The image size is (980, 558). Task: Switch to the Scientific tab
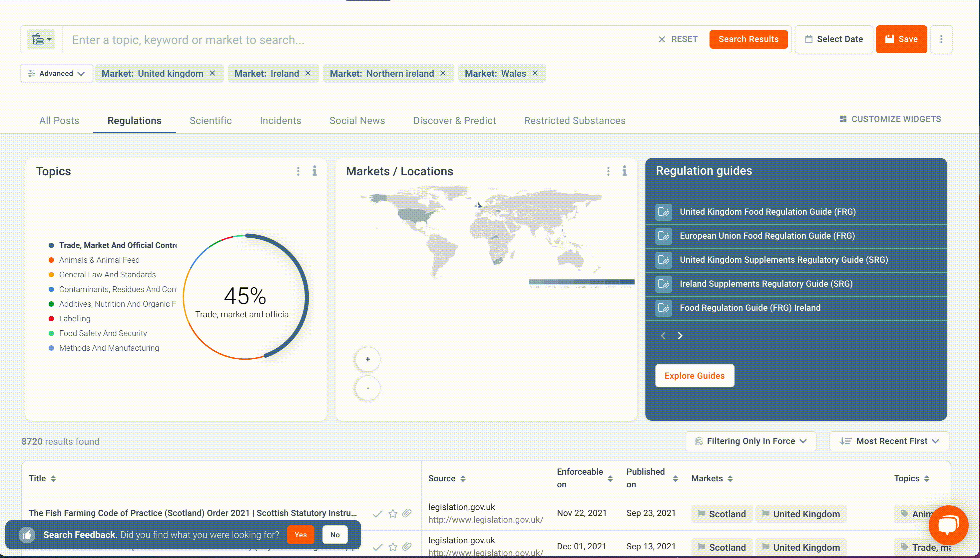(210, 121)
